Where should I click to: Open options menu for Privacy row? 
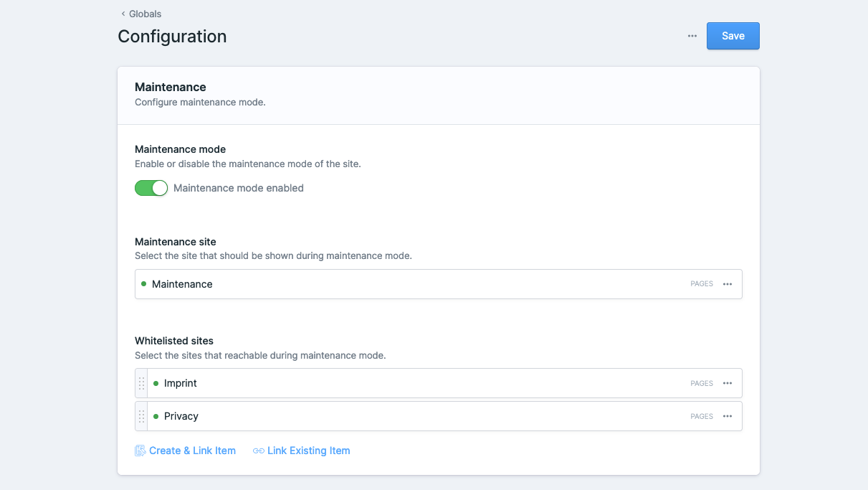coord(728,416)
